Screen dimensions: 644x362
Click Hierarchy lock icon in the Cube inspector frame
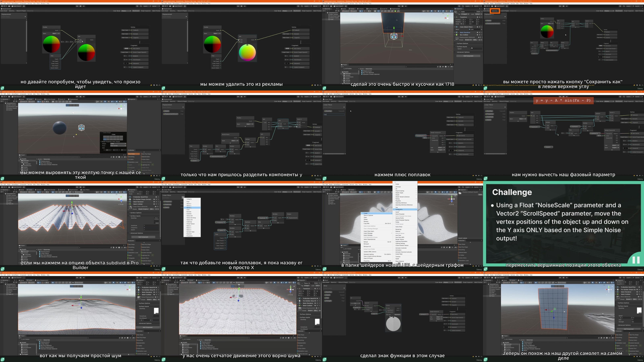coord(337,9)
